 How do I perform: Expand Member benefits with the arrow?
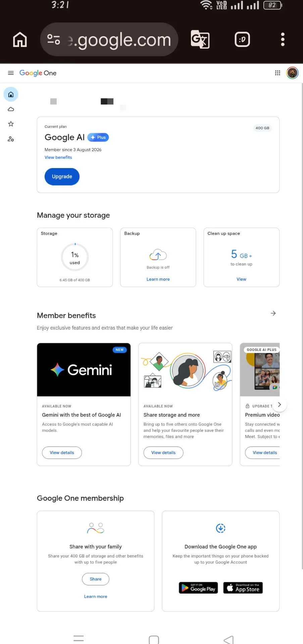273,313
